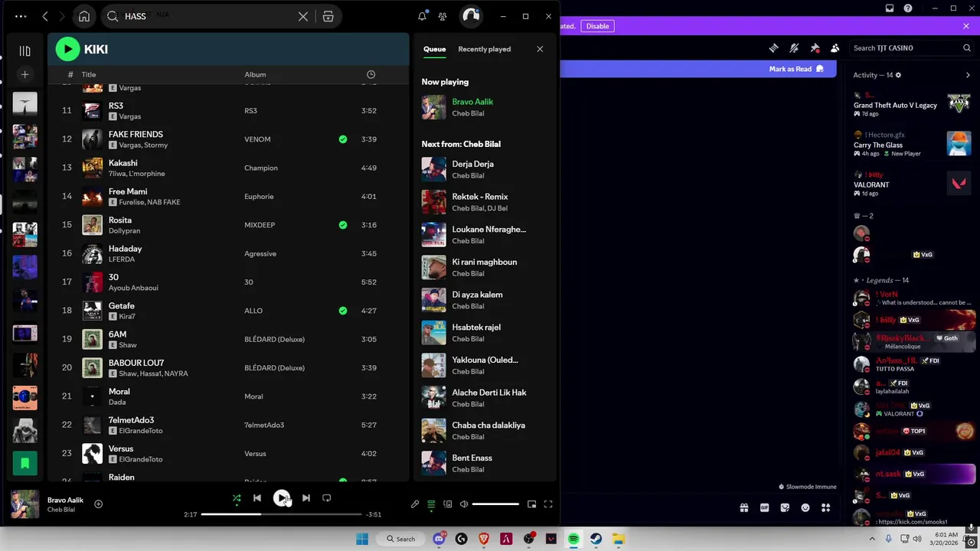Screen dimensions: 980x551
Task: Open Connect to a device
Action: coord(448,504)
